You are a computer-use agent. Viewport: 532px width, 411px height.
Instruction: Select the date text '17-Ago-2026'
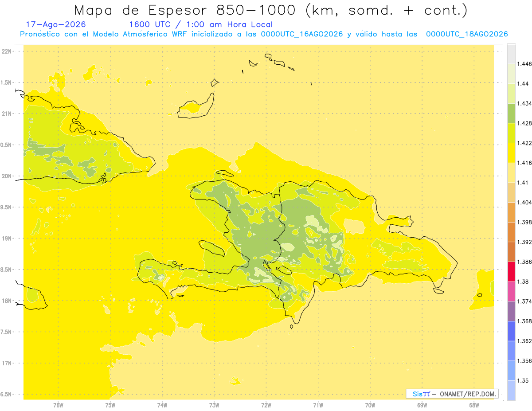coord(56,24)
